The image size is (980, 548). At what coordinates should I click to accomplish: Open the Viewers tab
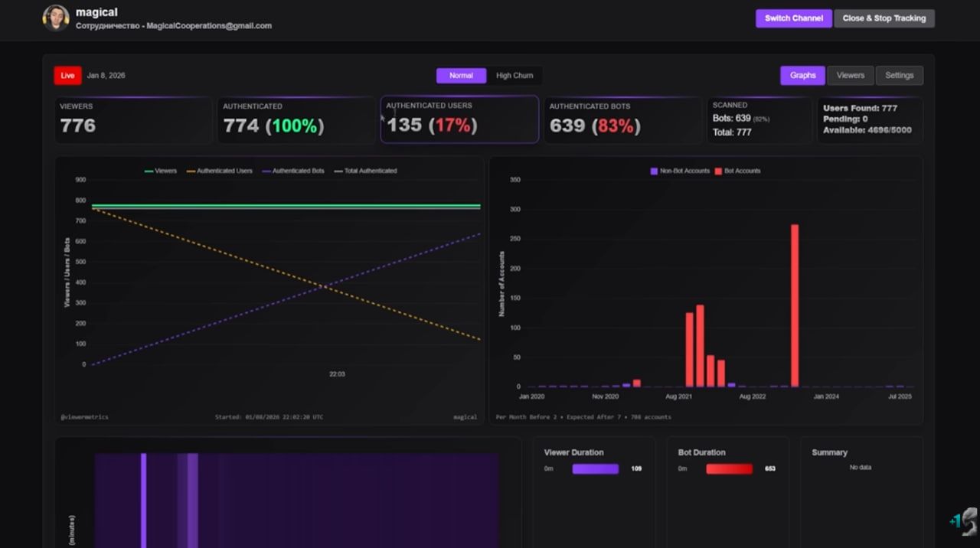point(850,75)
